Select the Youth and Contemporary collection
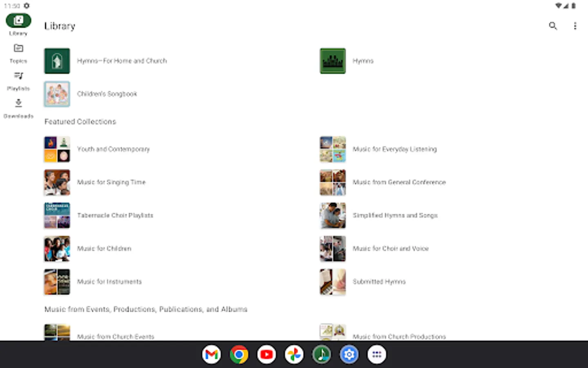Viewport: 588px width, 368px height. point(57,149)
